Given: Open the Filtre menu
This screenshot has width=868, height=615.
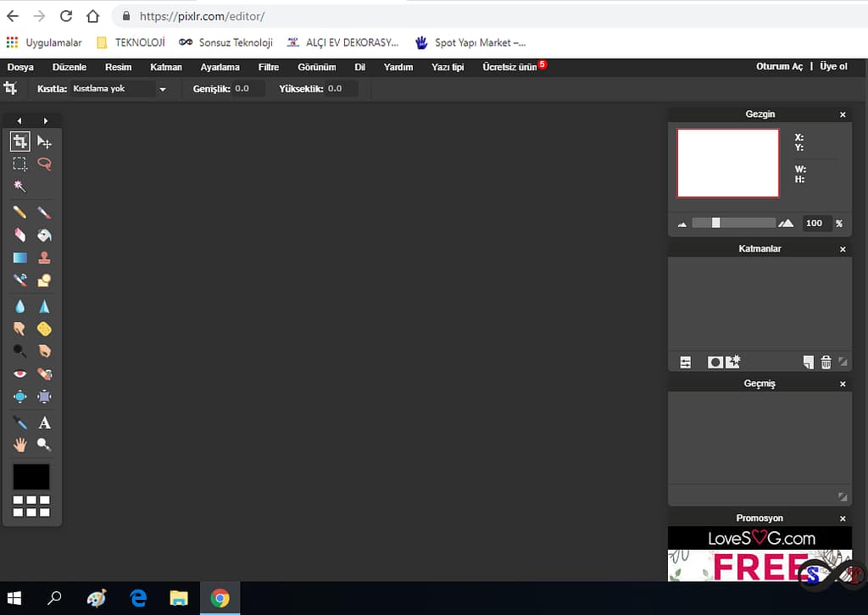Looking at the screenshot, I should pos(269,67).
